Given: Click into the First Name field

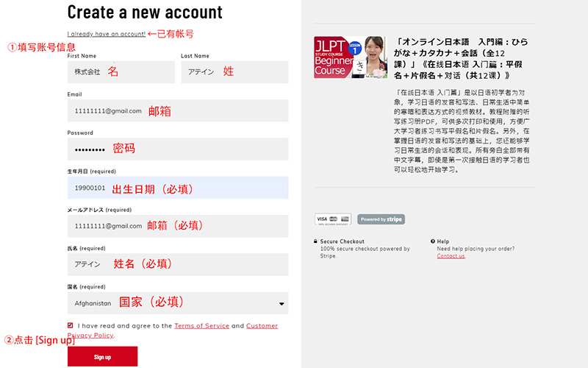Looking at the screenshot, I should pyautogui.click(x=121, y=72).
